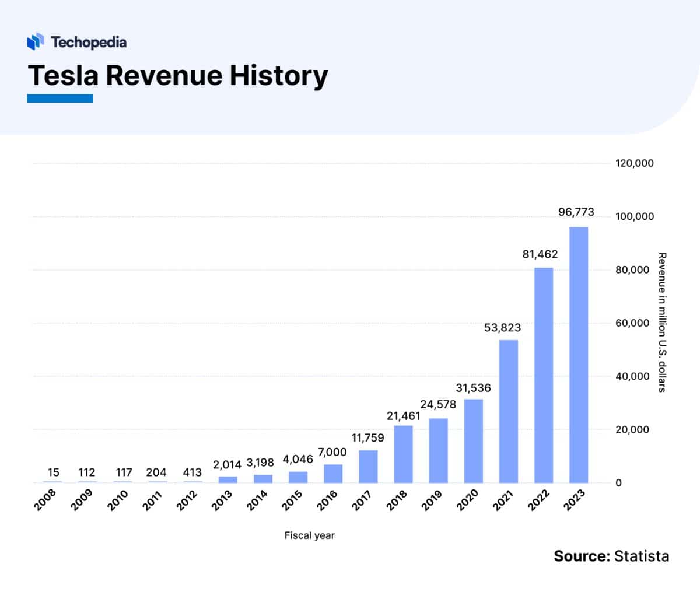Select the 2022 revenue bar

(544, 375)
